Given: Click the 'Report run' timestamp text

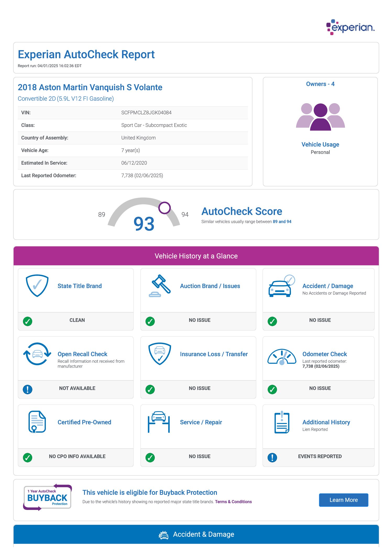Looking at the screenshot, I should 50,66.
